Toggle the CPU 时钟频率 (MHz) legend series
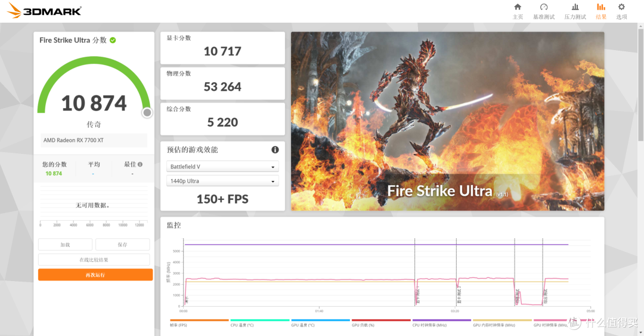644x336 pixels. 442,323
